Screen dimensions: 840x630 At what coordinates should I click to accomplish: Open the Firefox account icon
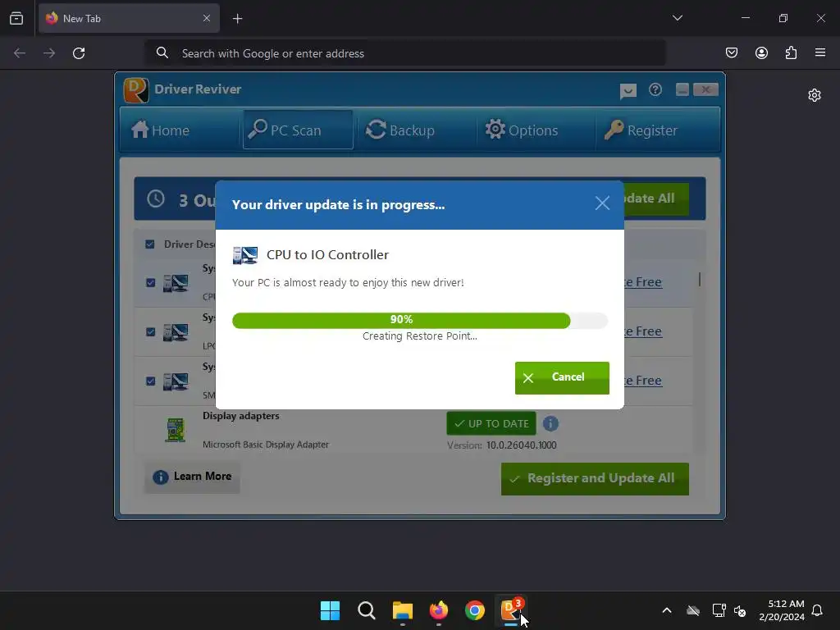761,52
